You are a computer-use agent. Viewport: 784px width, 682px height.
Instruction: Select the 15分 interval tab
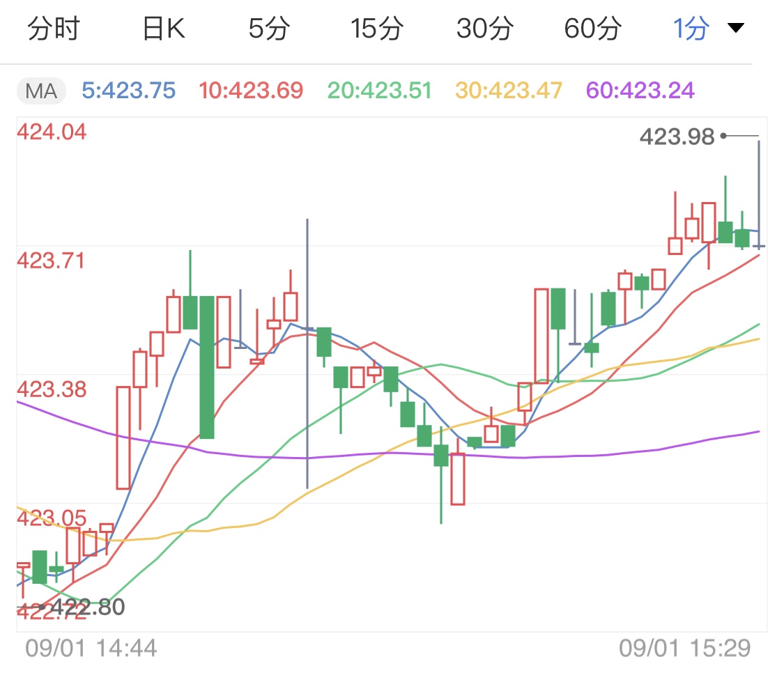coord(376,28)
